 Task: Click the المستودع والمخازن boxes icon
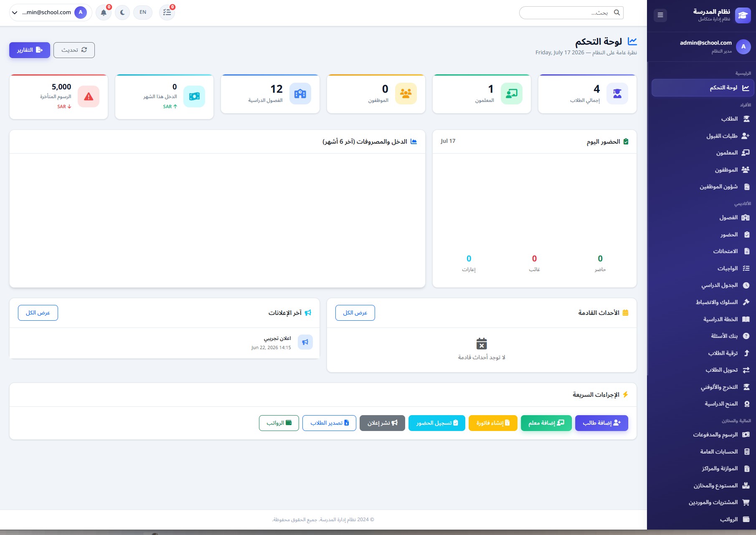746,486
